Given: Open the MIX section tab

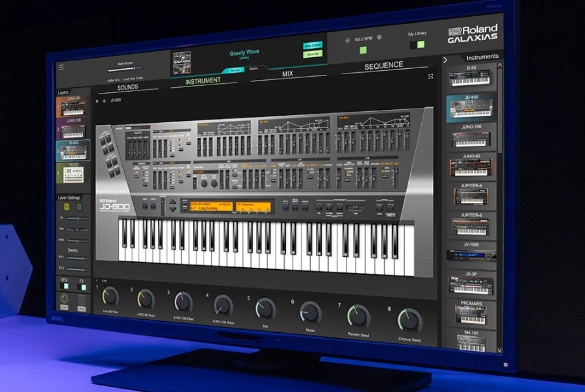Looking at the screenshot, I should tap(288, 74).
